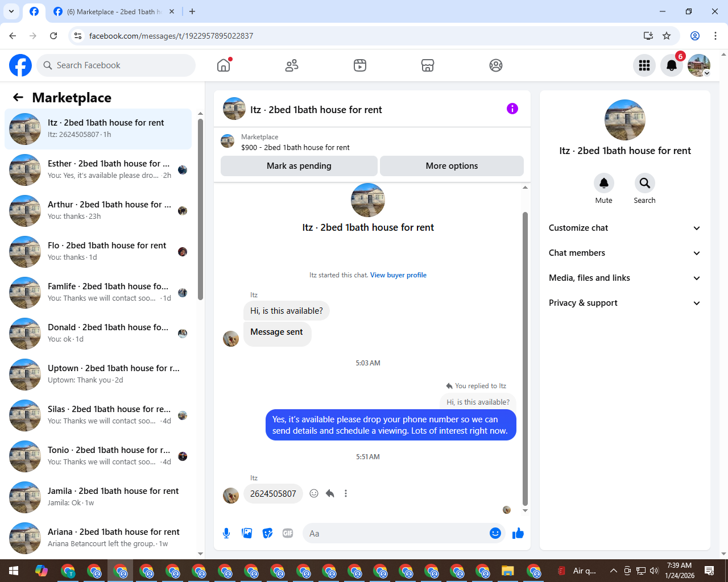This screenshot has height=582, width=728.
Task: Open Chrome tab search dropdown arrow
Action: (11, 11)
